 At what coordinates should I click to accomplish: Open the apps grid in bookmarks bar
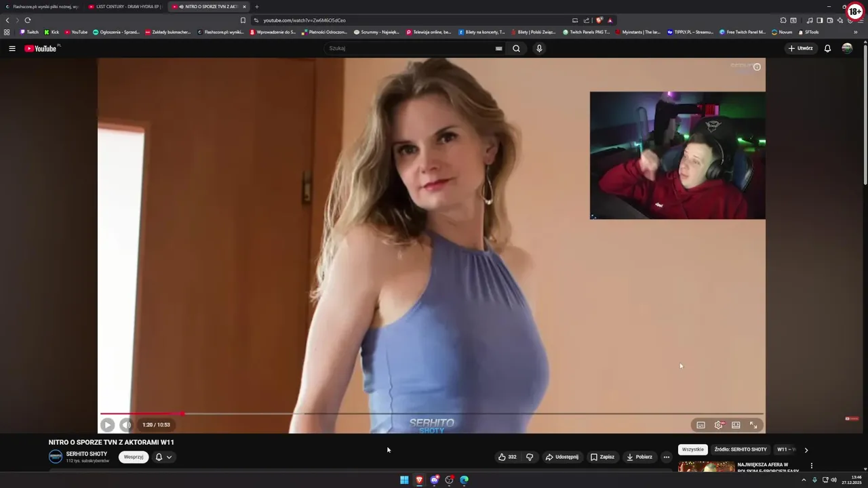[7, 32]
